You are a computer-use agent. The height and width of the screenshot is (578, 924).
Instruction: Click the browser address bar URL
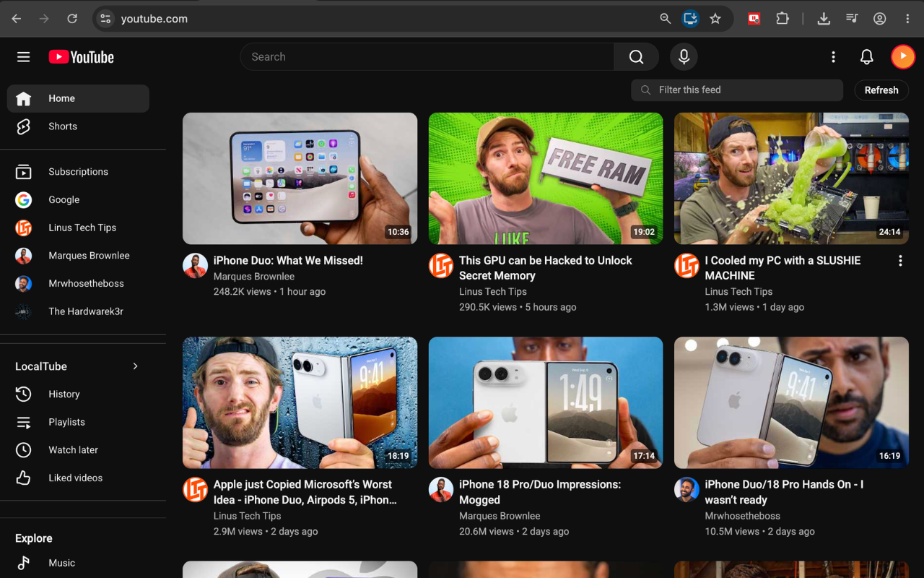coord(154,19)
